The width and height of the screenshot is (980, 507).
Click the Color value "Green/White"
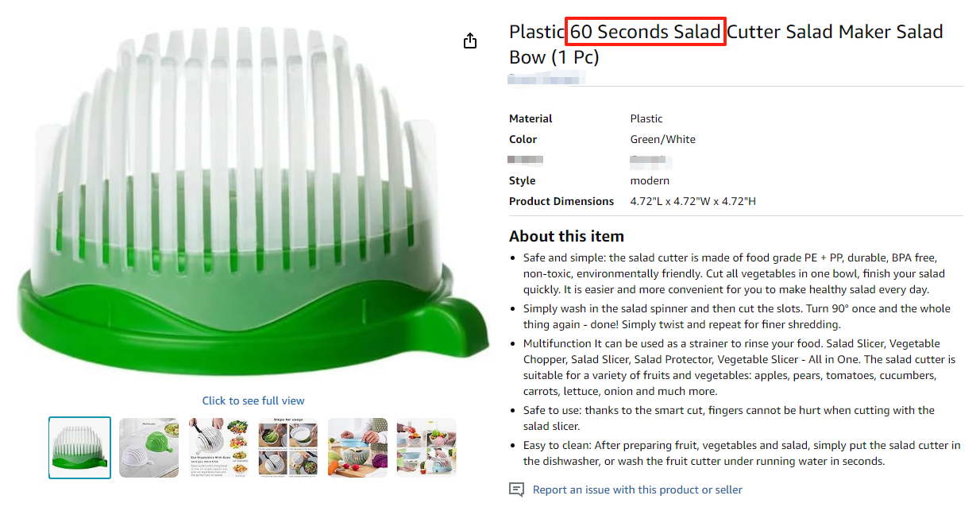tap(662, 139)
